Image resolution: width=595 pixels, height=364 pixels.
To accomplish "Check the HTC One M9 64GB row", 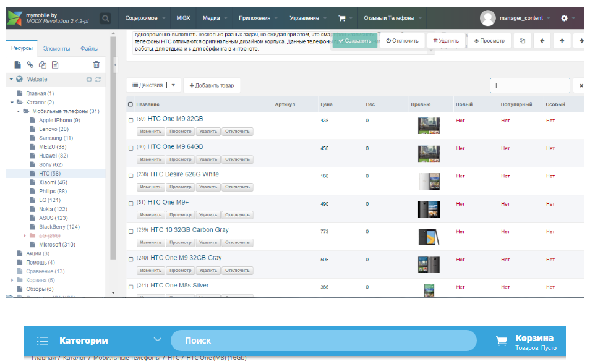I will (x=131, y=148).
